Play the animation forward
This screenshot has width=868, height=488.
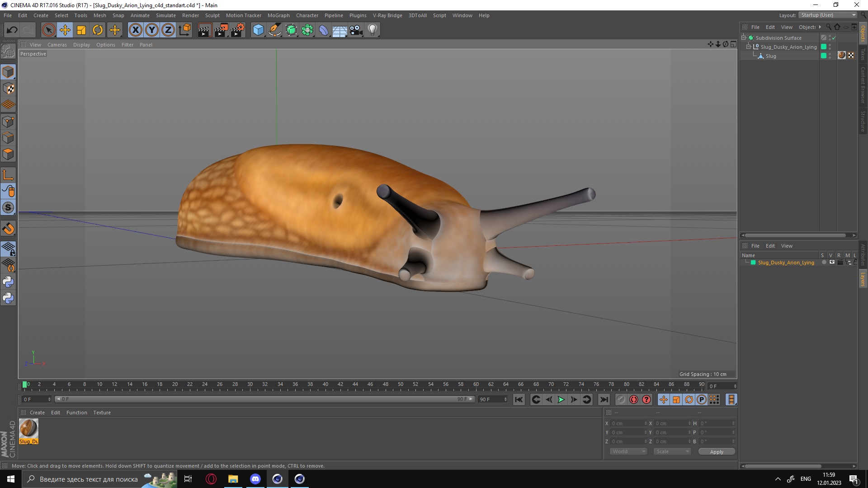(561, 399)
